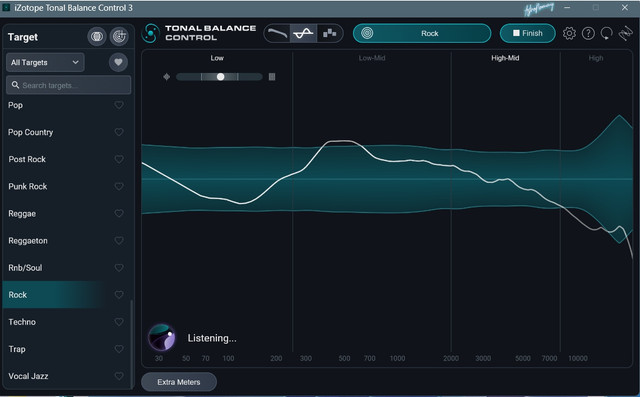Image resolution: width=640 pixels, height=397 pixels.
Task: Click the target list scrollbar
Action: 131,344
